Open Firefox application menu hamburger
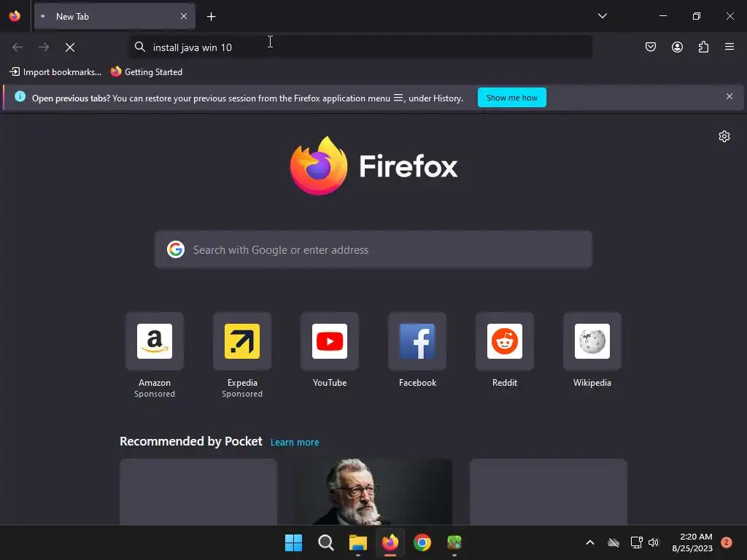 pos(729,47)
